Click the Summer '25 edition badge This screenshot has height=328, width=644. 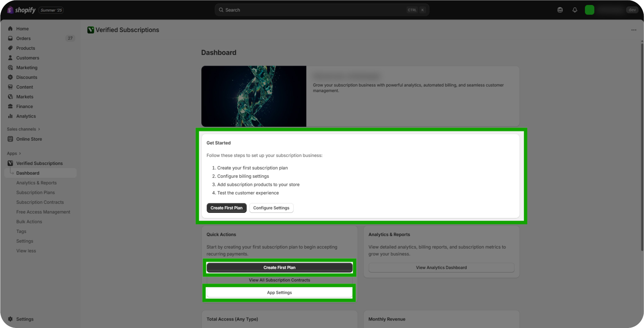(x=51, y=10)
